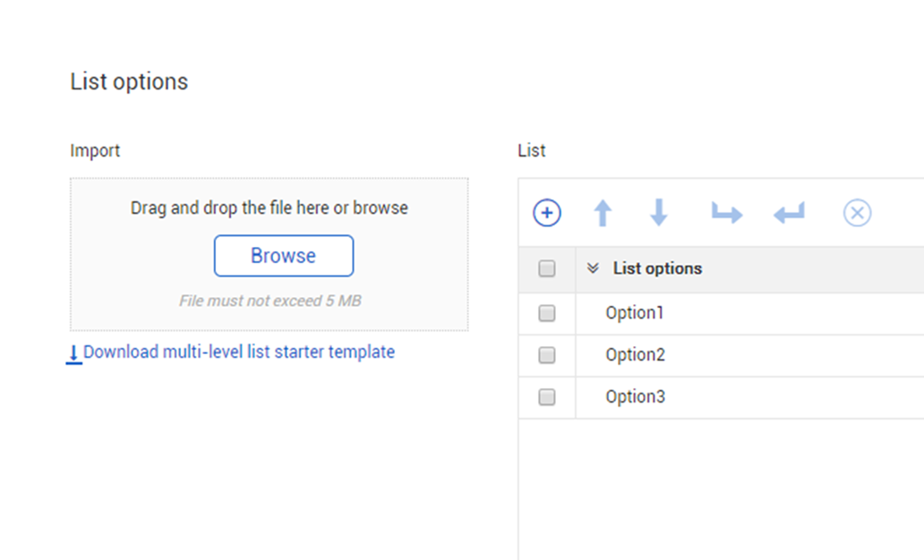The width and height of the screenshot is (924, 560).
Task: Click the indent right arrow icon
Action: pyautogui.click(x=726, y=213)
